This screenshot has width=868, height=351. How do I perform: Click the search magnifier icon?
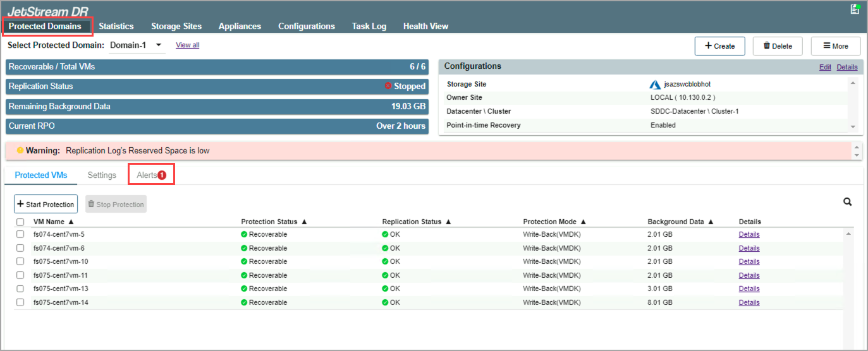[847, 202]
